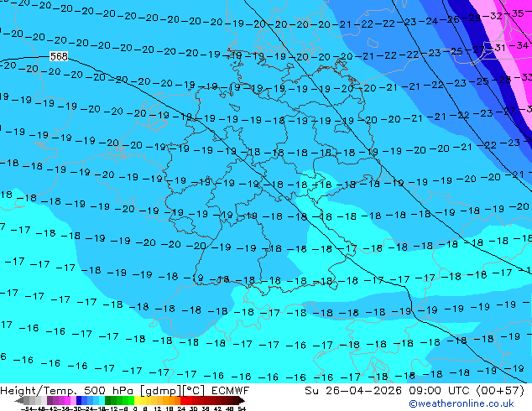The height and width of the screenshot is (411, 532).
Task: Click the -24 temperature label
Action: [429, 21]
